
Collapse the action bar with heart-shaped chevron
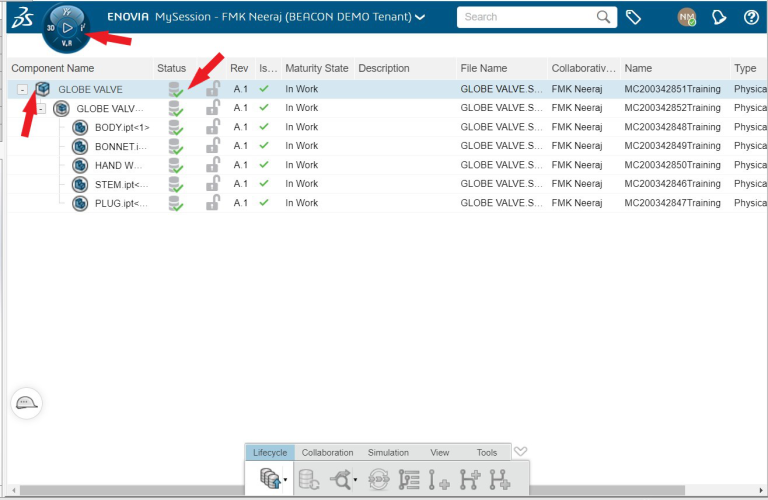(x=521, y=451)
